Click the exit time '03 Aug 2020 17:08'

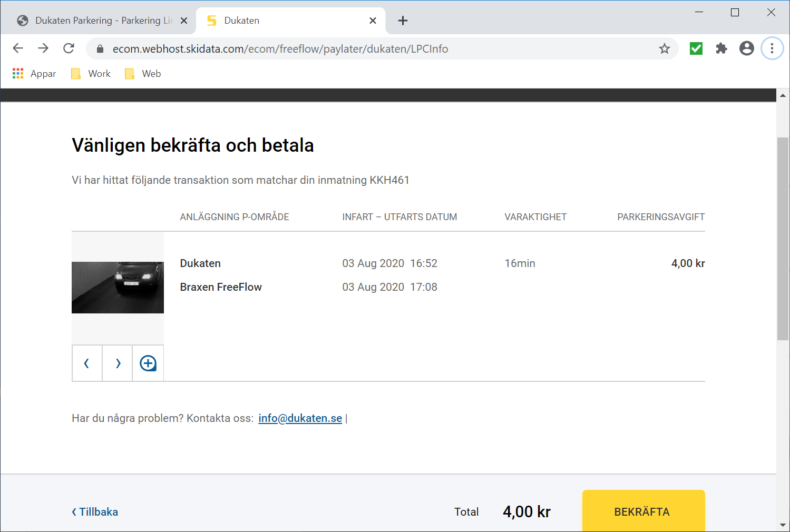tap(390, 287)
